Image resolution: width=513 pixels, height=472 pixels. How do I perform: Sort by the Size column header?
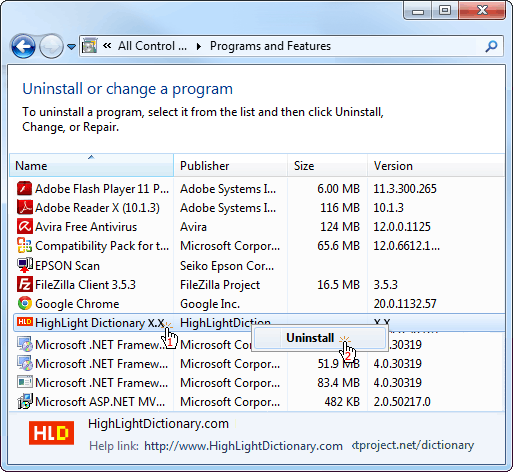tap(327, 165)
